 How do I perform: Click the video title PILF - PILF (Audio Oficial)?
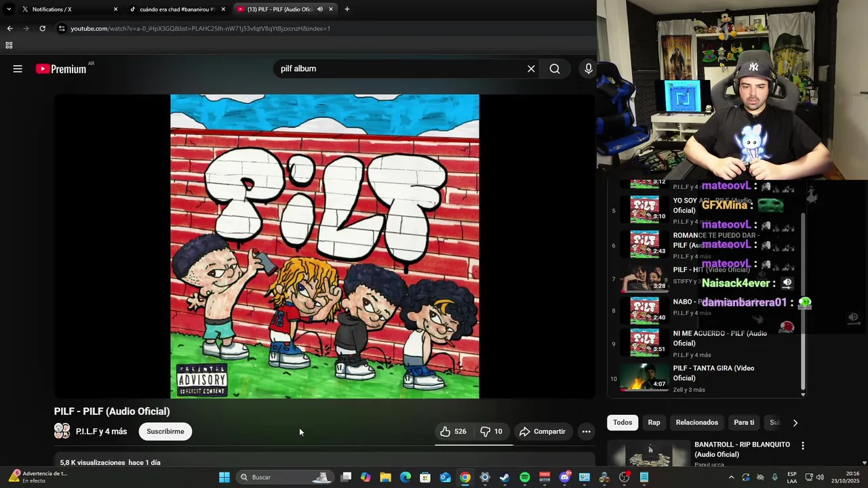[112, 411]
